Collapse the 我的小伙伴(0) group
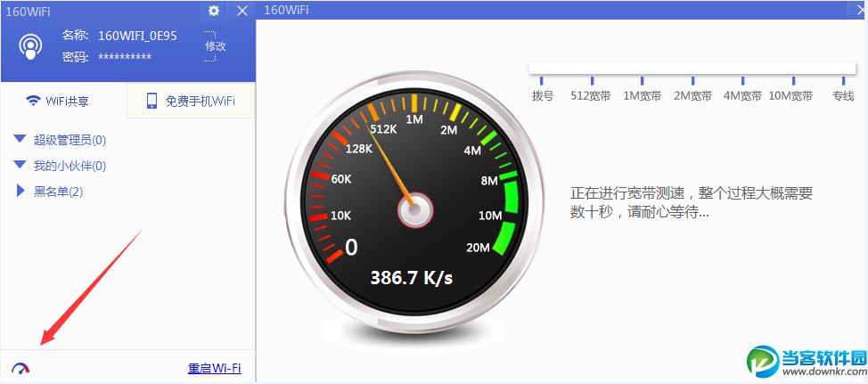 [20, 165]
